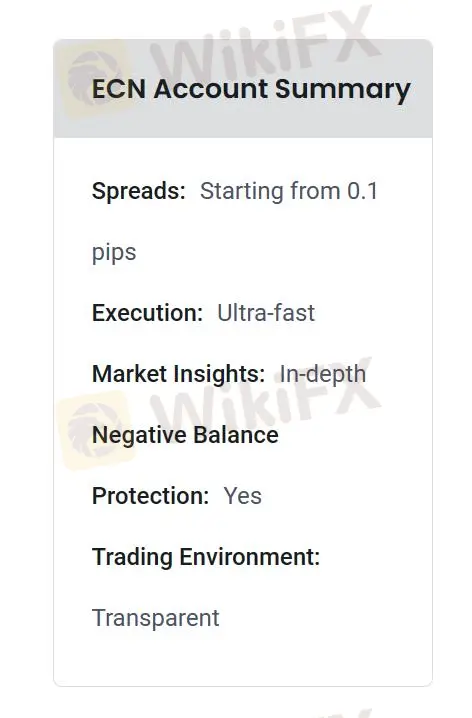Select the Execution label
This screenshot has height=718, width=472.
[147, 313]
